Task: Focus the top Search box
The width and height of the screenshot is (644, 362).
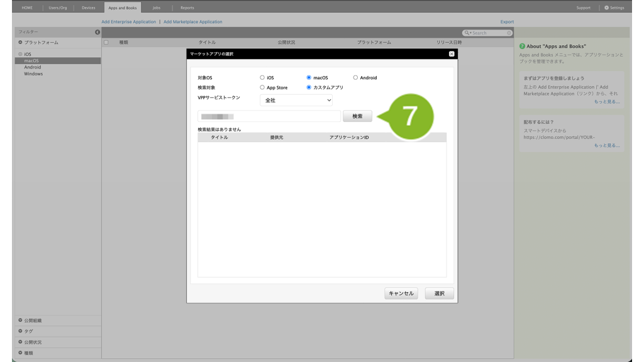Action: pos(489,33)
